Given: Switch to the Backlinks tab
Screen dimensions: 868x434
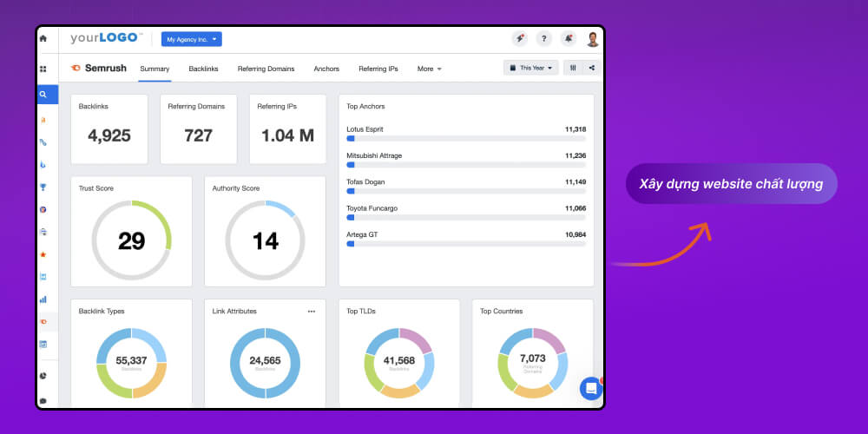Looking at the screenshot, I should tap(203, 69).
